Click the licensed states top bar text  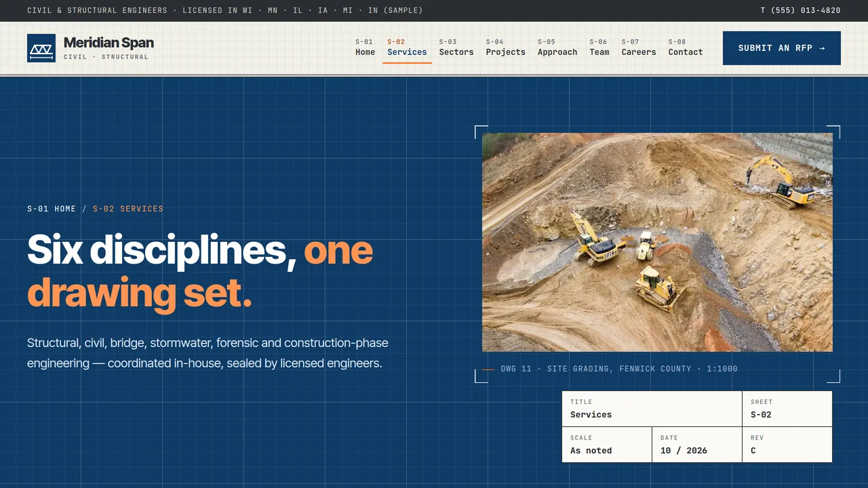(224, 10)
